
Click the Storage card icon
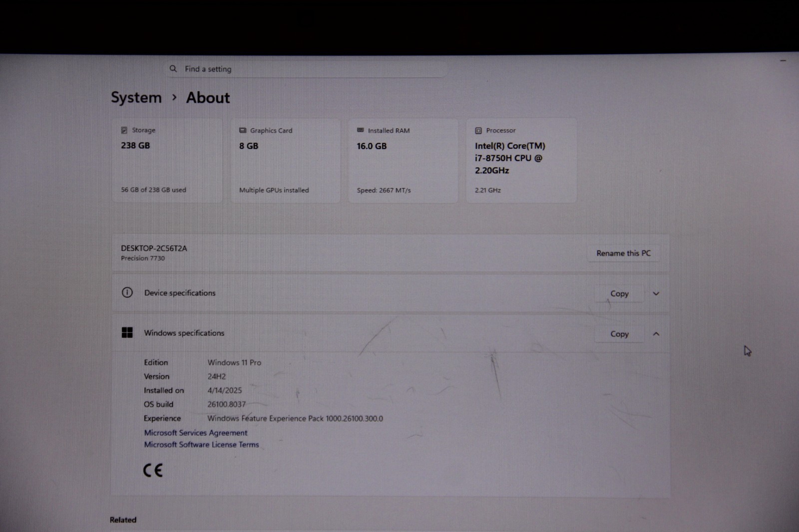click(x=124, y=130)
